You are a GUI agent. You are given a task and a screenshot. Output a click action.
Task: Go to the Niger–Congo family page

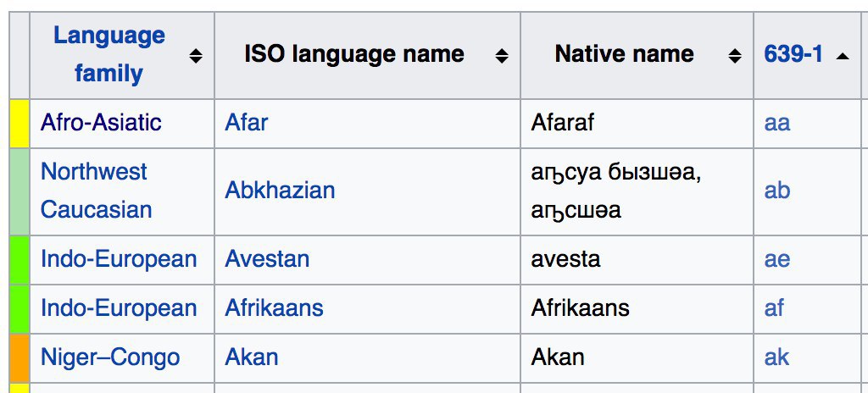pos(110,357)
